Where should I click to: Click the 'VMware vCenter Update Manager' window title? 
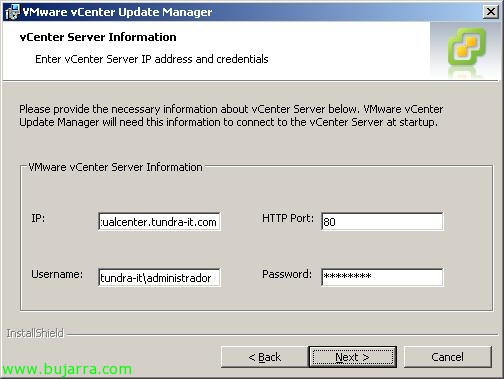[x=117, y=12]
